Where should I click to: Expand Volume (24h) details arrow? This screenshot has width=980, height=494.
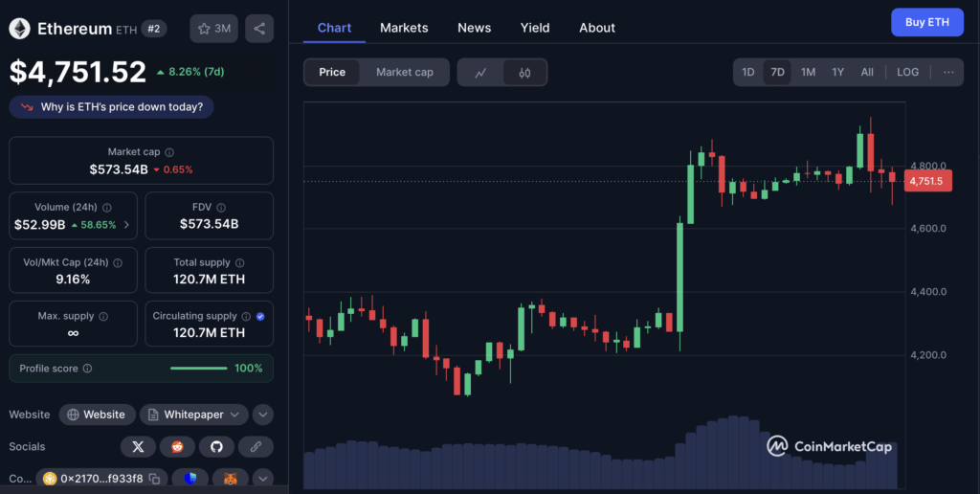127,224
